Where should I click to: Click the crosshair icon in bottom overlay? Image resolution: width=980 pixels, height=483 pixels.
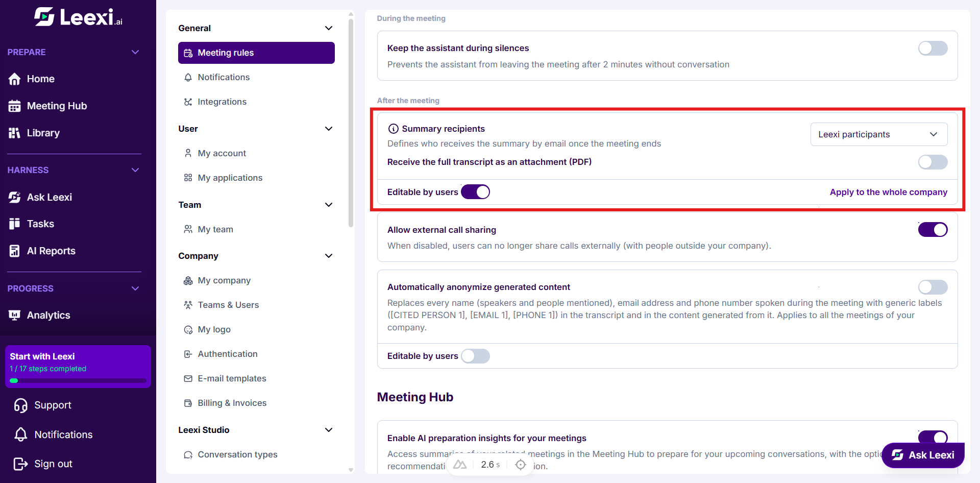coord(521,465)
